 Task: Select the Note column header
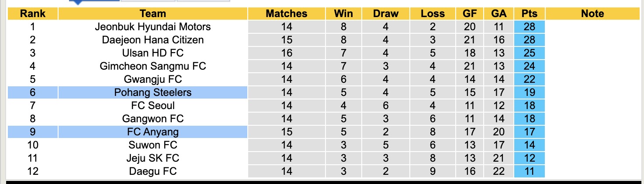592,14
